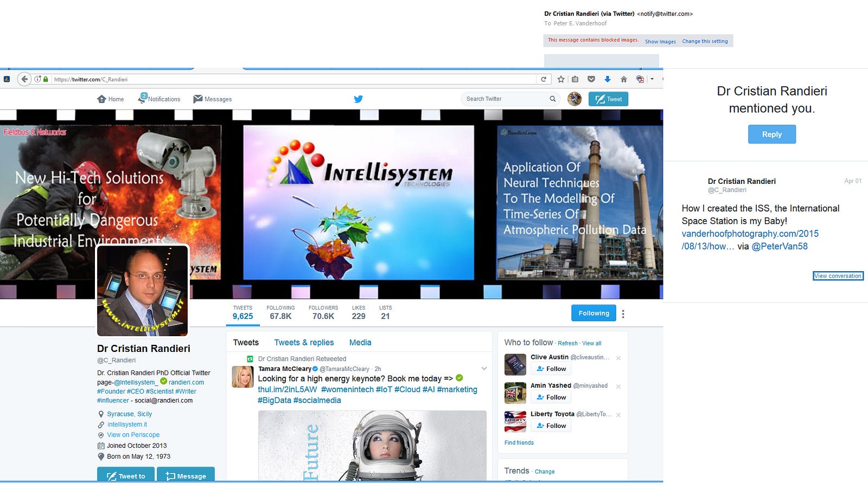The image size is (868, 488).
Task: Select the Tweets timeline tab
Action: (x=246, y=343)
